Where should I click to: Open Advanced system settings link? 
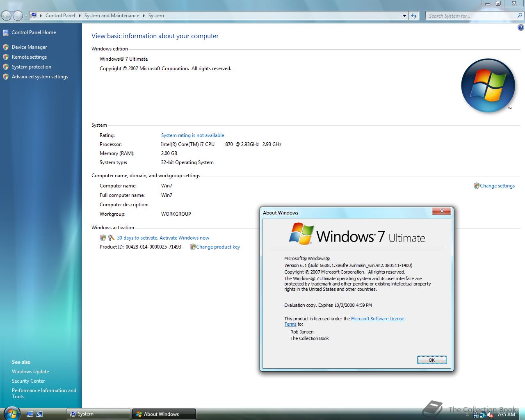pos(40,77)
